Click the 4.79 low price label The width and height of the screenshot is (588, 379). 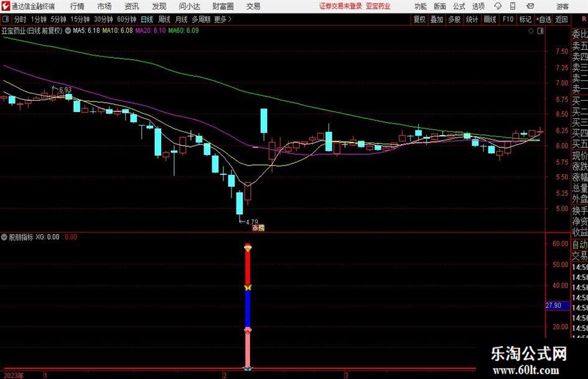252,222
